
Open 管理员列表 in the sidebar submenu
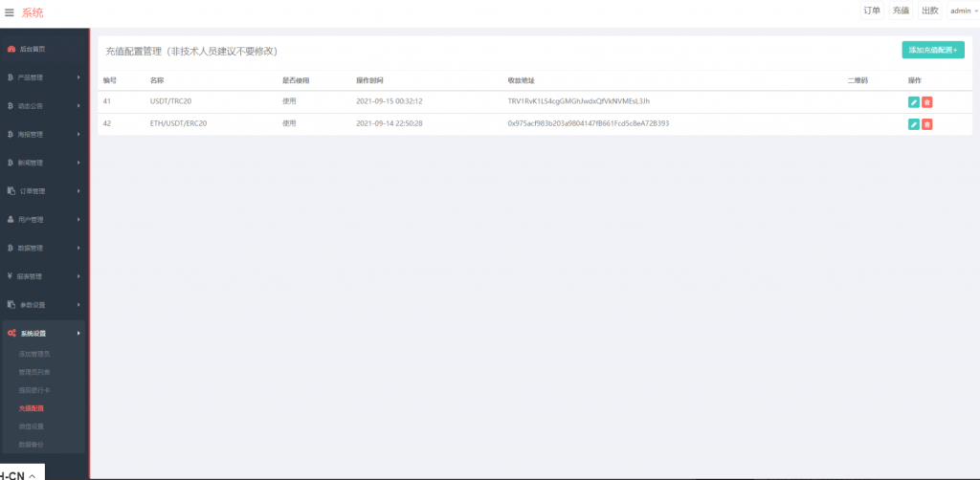click(x=34, y=372)
